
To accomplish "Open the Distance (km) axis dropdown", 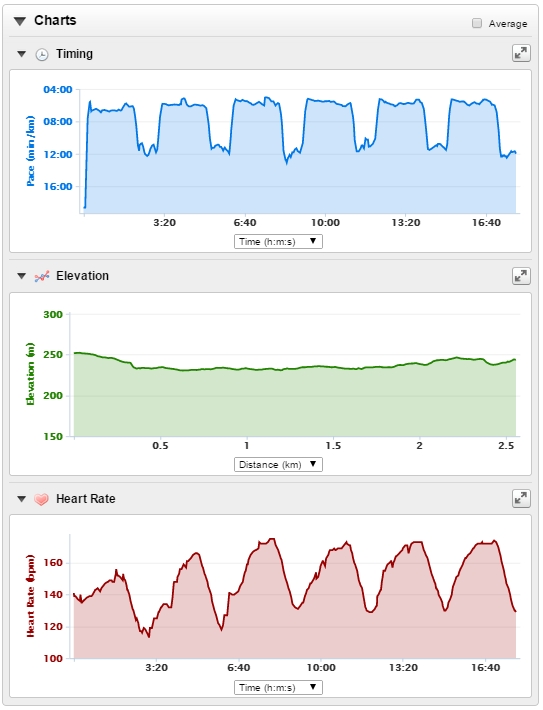I will pos(278,465).
